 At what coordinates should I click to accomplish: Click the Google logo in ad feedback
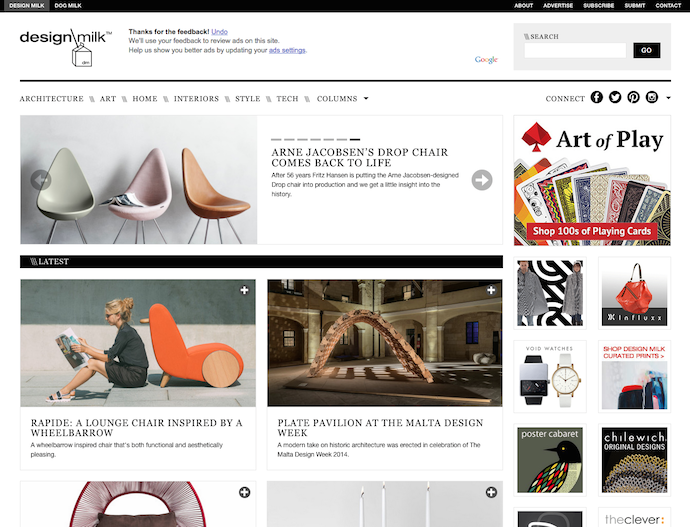click(486, 59)
